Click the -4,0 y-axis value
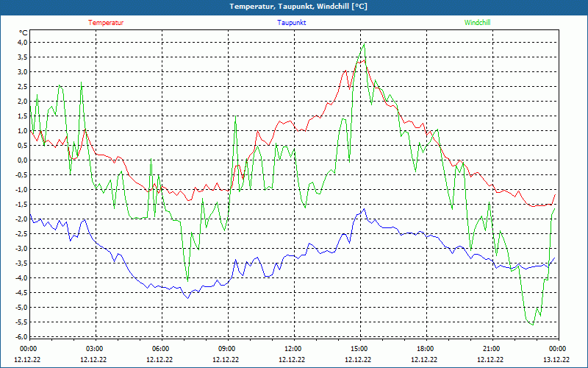The height and width of the screenshot is (368, 588). (x=21, y=278)
